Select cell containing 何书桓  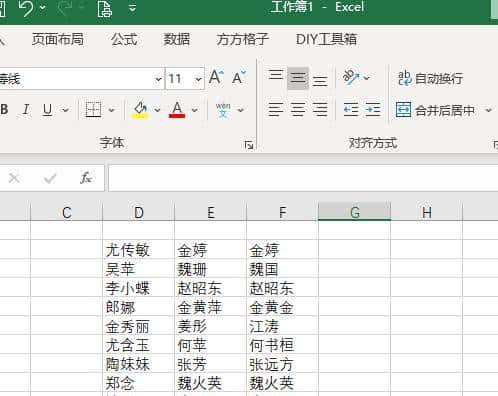(x=283, y=344)
